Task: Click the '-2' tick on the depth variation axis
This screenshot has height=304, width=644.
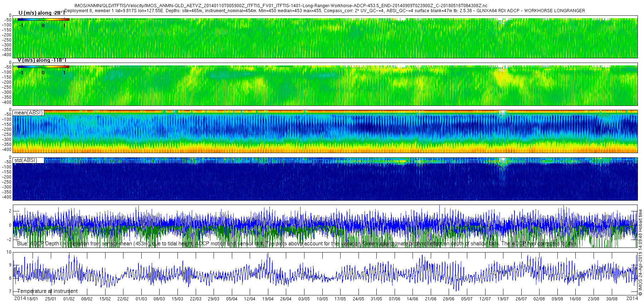Action: pyautogui.click(x=9, y=240)
